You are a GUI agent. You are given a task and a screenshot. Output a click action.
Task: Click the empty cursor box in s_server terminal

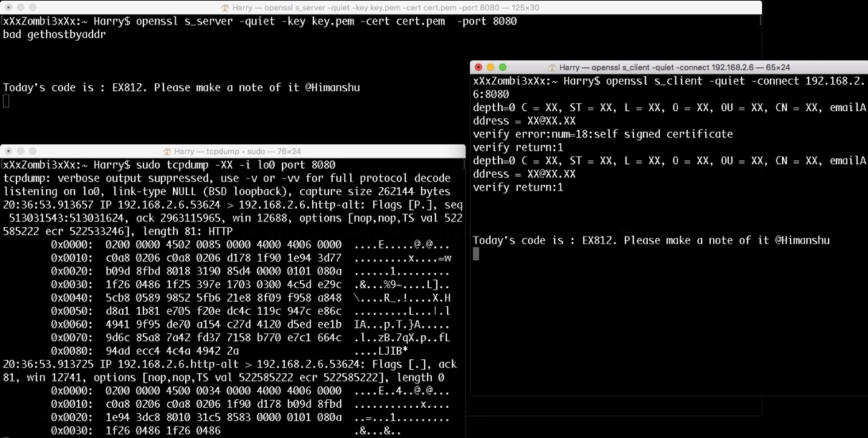click(6, 101)
